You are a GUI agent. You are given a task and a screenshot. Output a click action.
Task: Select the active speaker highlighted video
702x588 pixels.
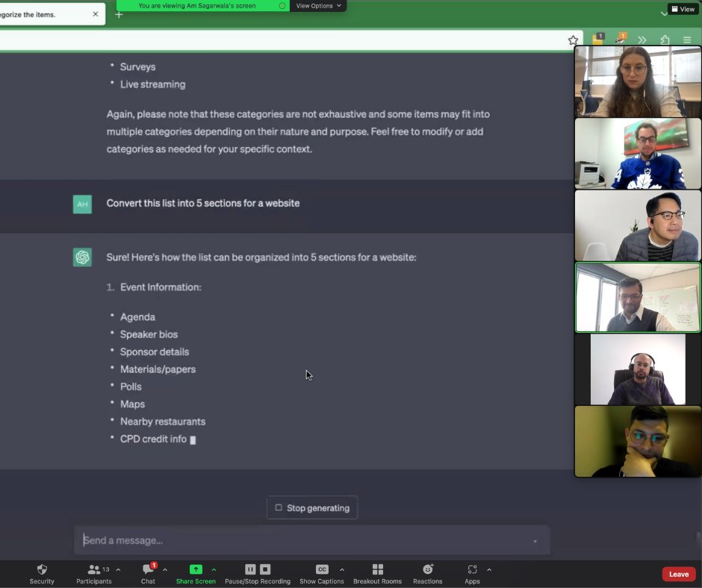(638, 298)
